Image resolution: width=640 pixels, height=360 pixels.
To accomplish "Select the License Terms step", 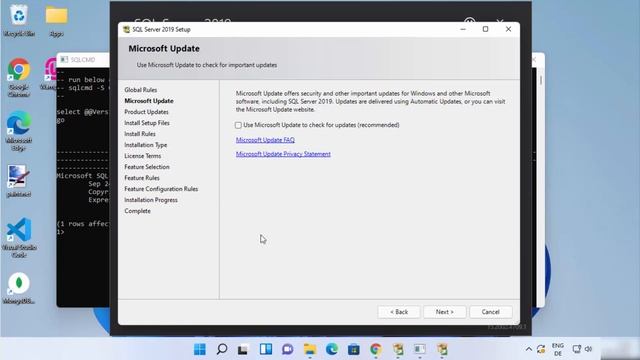I will click(142, 156).
